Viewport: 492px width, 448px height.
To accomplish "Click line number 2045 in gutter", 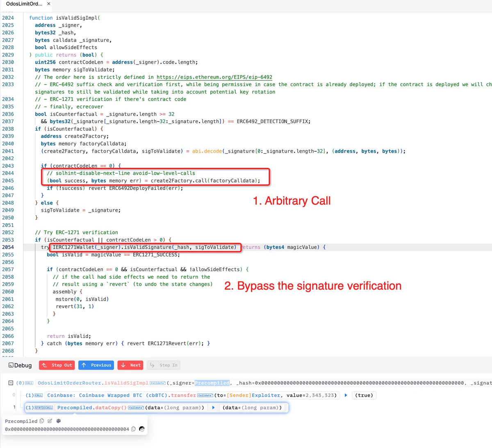I will tap(8, 181).
